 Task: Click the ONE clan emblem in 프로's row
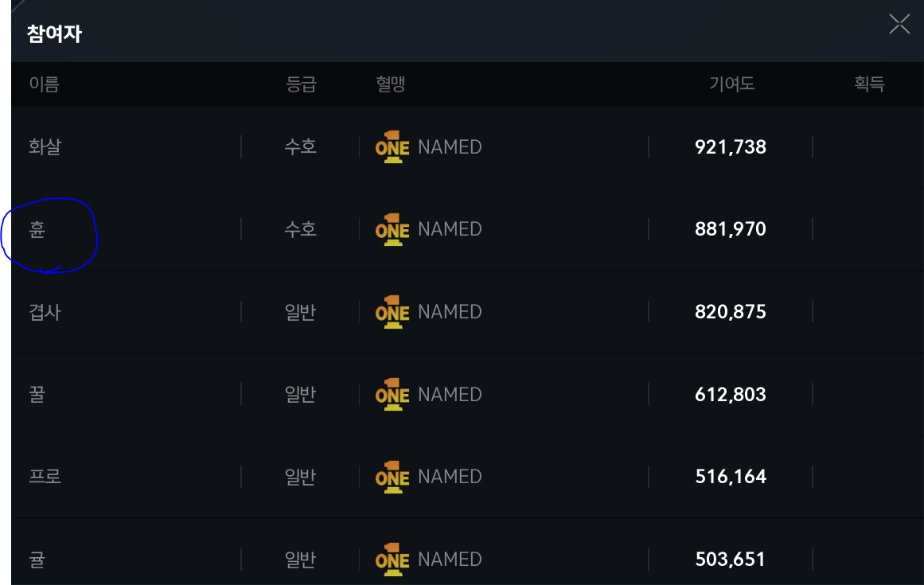pyautogui.click(x=392, y=477)
